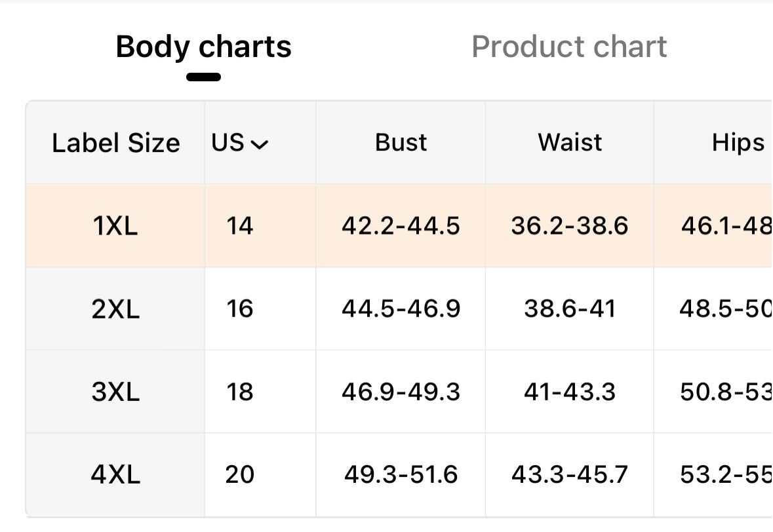Open the US size unit dropdown chevron
This screenshot has width=773, height=532.
260,144
